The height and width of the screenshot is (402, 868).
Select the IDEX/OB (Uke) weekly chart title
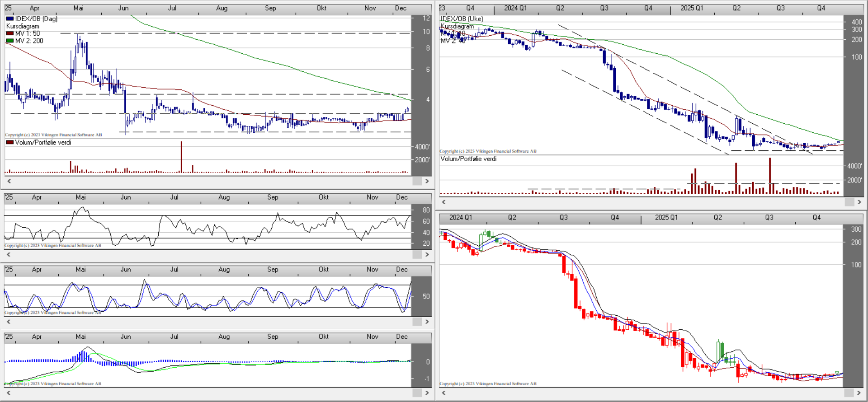coord(462,19)
